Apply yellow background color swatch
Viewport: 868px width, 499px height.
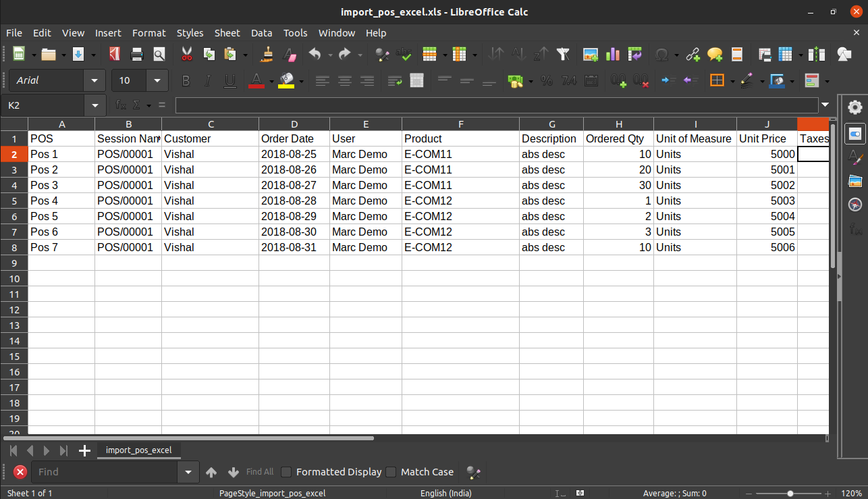click(x=286, y=81)
